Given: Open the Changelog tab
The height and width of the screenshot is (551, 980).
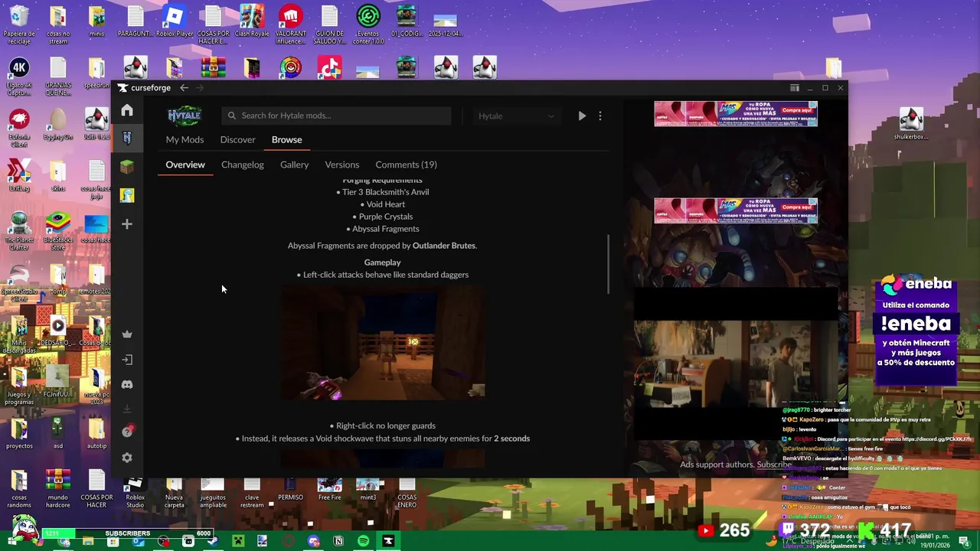Looking at the screenshot, I should [x=242, y=165].
